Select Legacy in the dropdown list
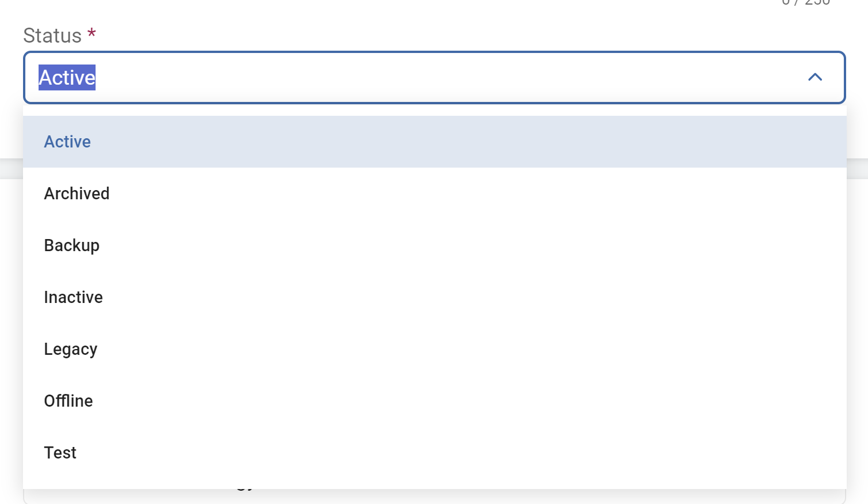This screenshot has width=868, height=504. click(x=71, y=349)
